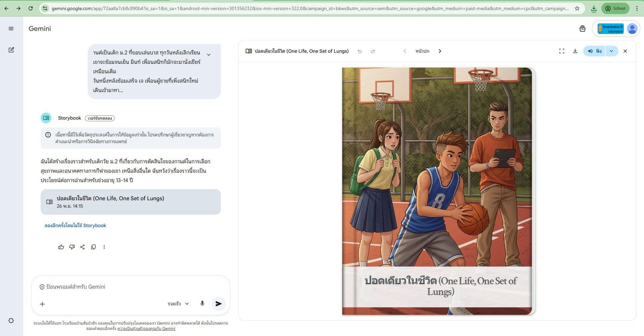The image size is (644, 336).
Task: Start a new chat with compose icon
Action: tap(11, 50)
